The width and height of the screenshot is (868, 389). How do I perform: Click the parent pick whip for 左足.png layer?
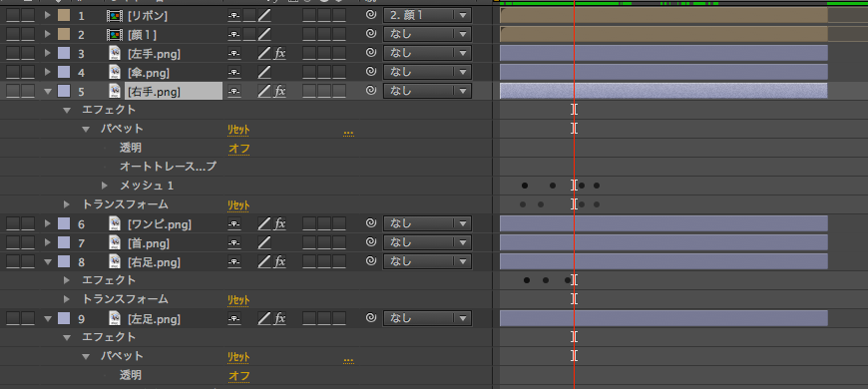(371, 318)
